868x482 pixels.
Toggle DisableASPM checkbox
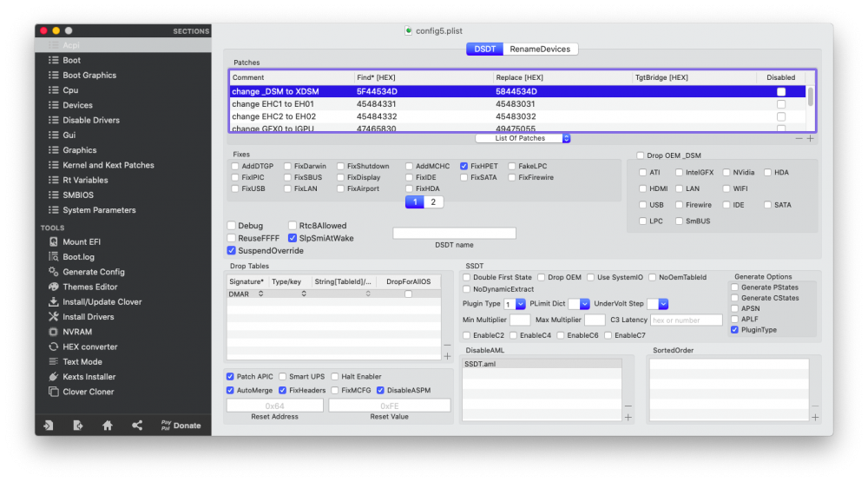point(380,390)
